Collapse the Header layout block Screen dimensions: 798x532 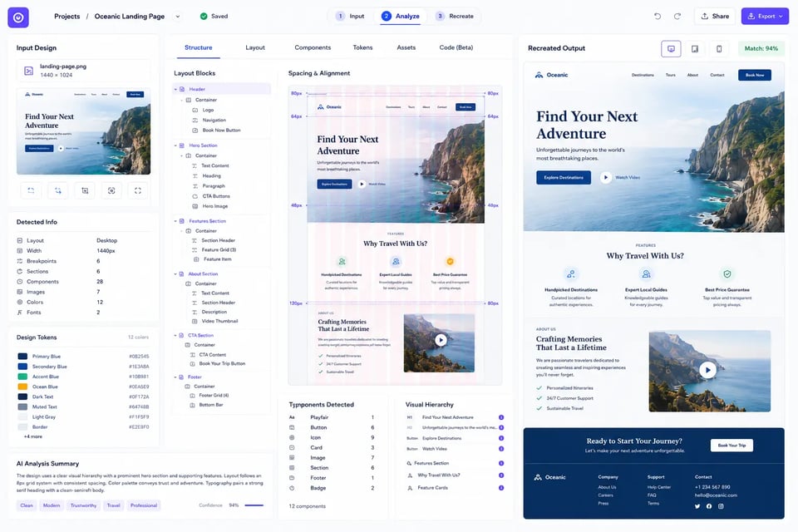(x=175, y=89)
